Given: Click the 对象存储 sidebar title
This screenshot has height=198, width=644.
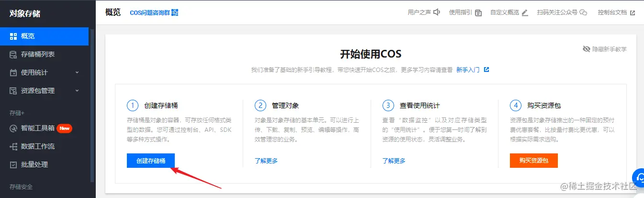Looking at the screenshot, I should click(25, 13).
